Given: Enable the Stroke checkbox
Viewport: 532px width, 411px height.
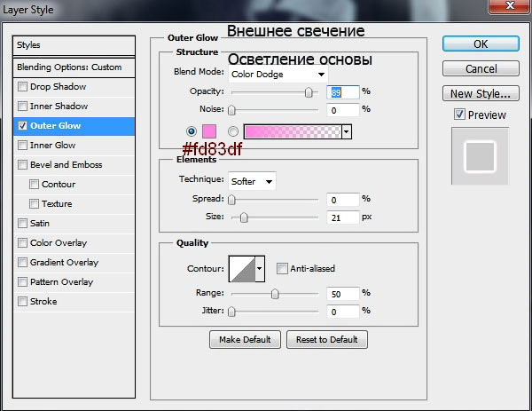Looking at the screenshot, I should point(22,301).
